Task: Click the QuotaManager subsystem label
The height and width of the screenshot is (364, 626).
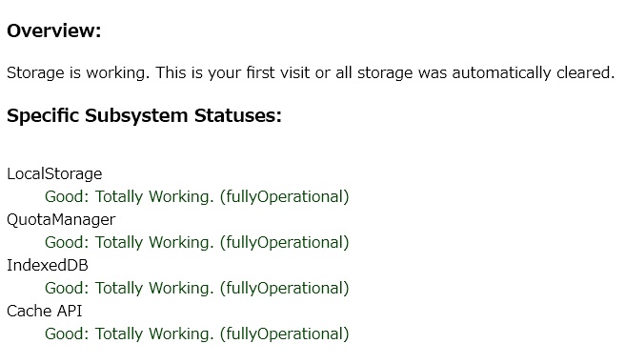Action: 61,220
